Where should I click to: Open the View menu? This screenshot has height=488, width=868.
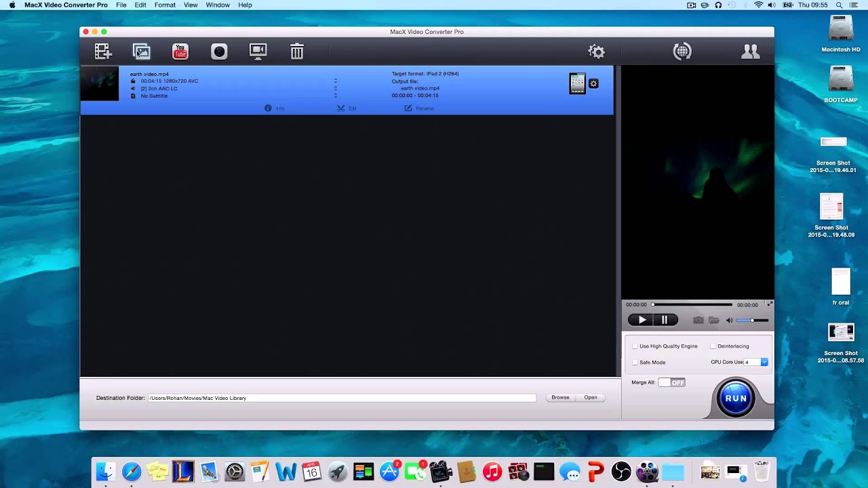pyautogui.click(x=191, y=5)
